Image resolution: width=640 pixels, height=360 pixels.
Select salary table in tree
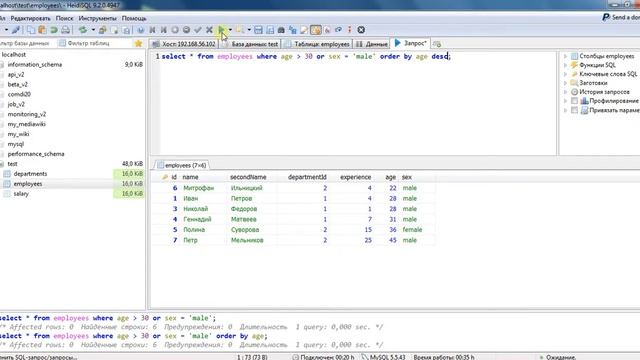pos(21,194)
